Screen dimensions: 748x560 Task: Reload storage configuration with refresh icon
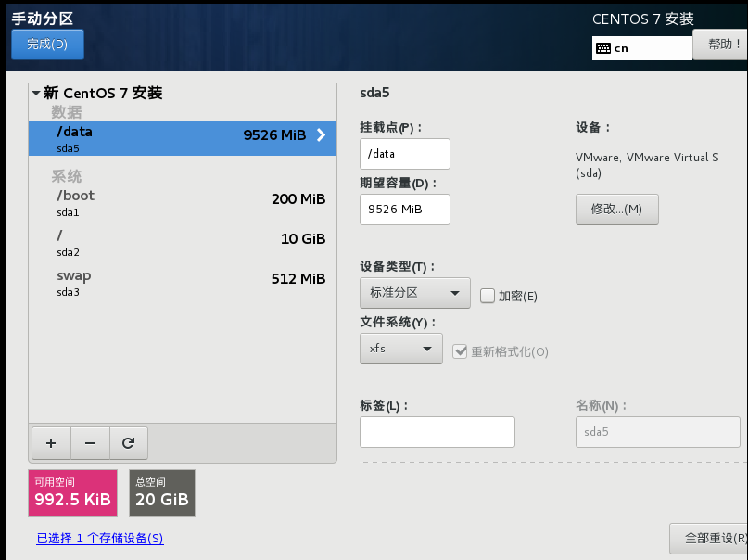(128, 443)
